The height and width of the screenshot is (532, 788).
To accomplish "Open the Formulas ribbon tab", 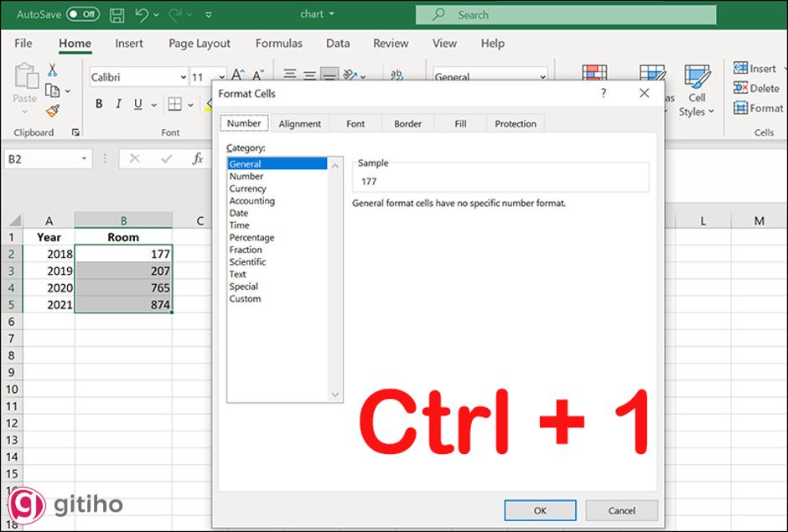I will point(278,44).
